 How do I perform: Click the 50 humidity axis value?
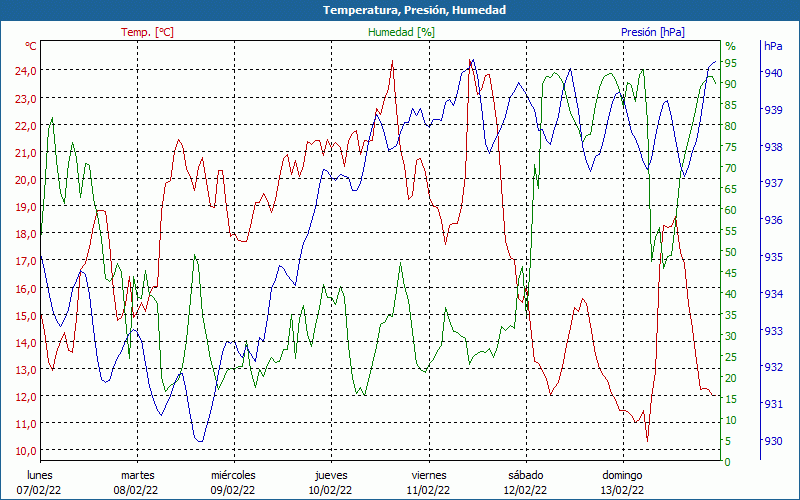[x=731, y=252]
